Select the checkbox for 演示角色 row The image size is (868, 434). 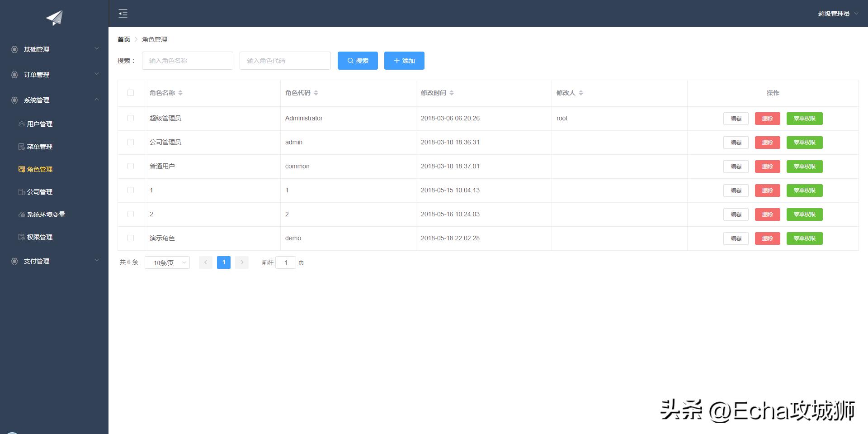tap(131, 238)
